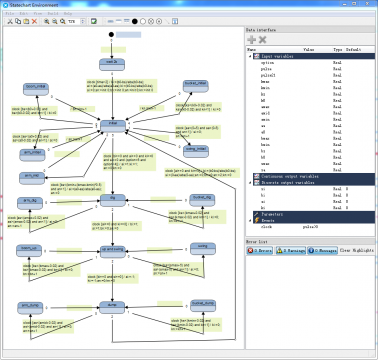Collapse the Input variables tree group

[x=250, y=56]
